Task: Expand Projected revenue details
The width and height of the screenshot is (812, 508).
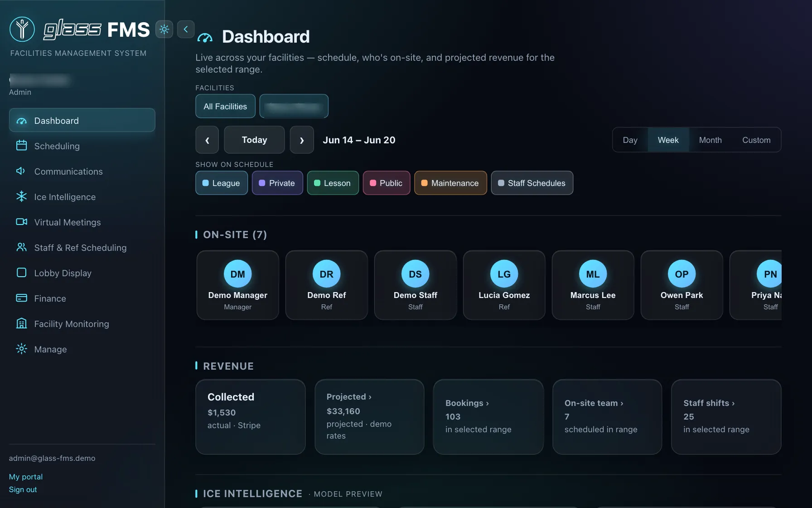Action: pyautogui.click(x=369, y=416)
